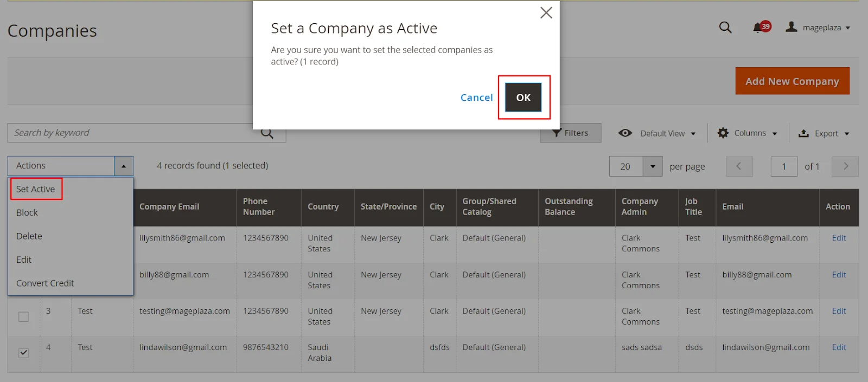
Task: Sort by Country column header
Action: point(328,207)
